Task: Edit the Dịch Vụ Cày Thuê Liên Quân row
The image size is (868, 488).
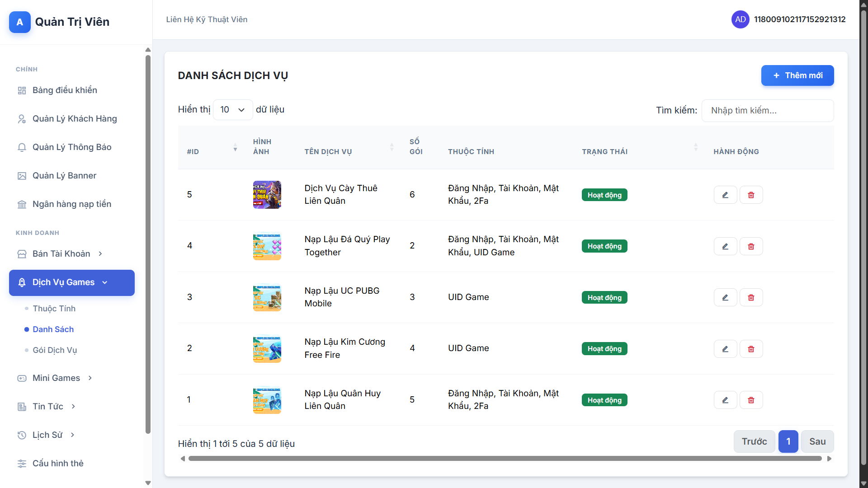Action: 725,195
